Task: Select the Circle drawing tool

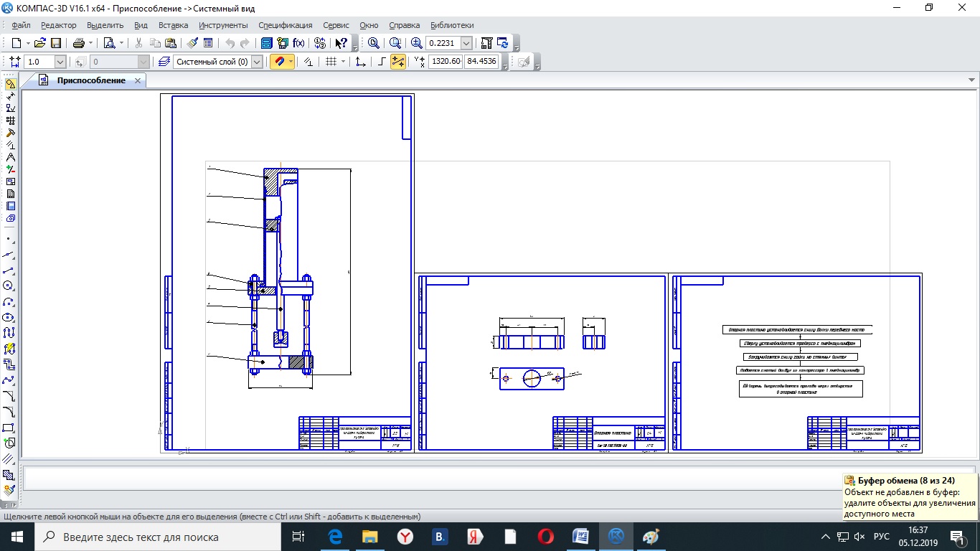Action: [9, 286]
